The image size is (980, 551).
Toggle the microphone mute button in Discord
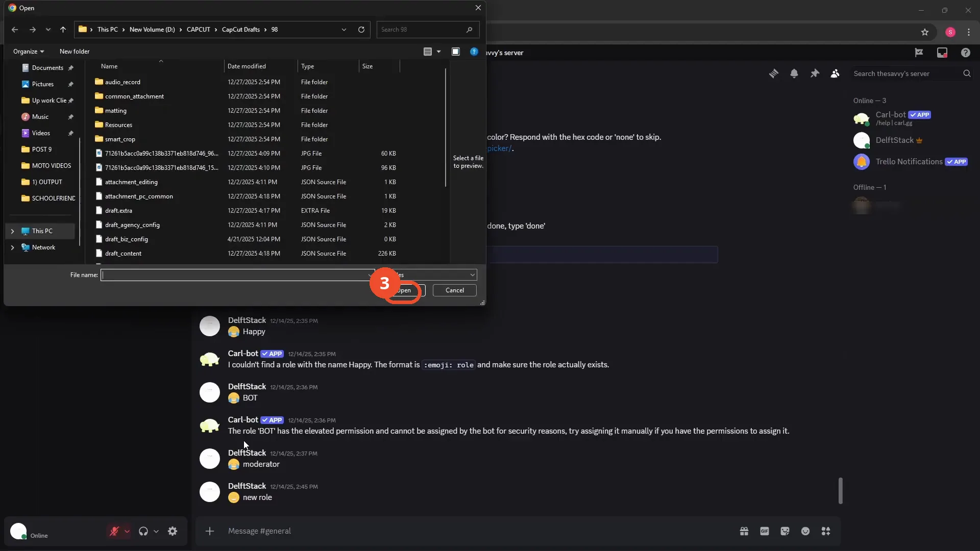pyautogui.click(x=114, y=531)
